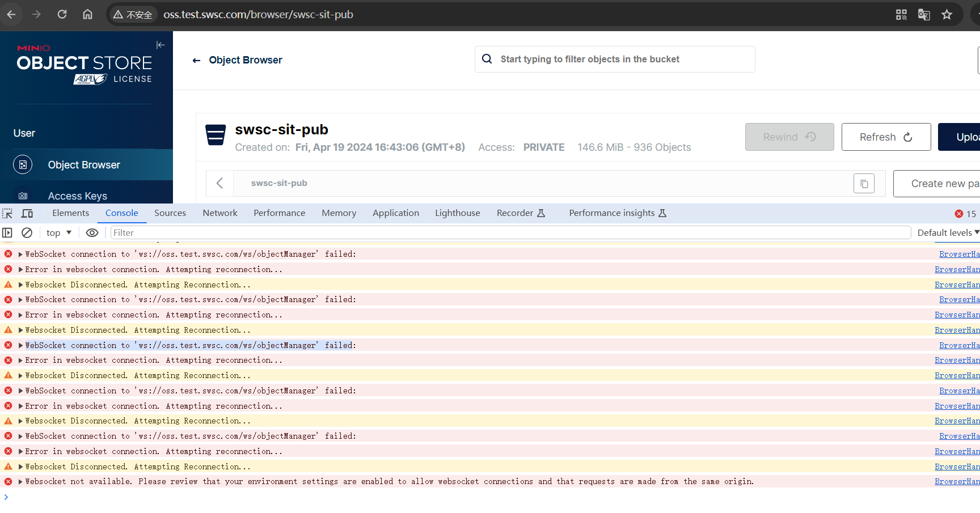Screen dimensions: 980x513
Task: Collapse the MinIO sidebar menu
Action: [160, 45]
